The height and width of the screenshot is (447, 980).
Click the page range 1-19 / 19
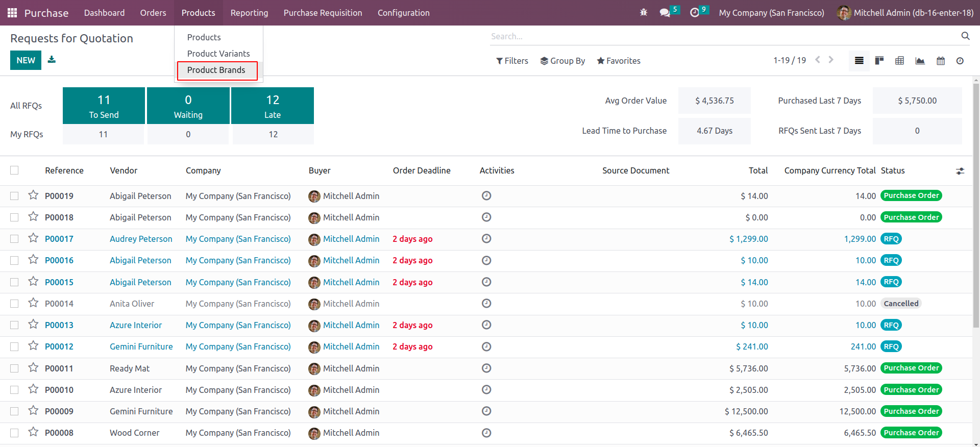[x=790, y=60]
